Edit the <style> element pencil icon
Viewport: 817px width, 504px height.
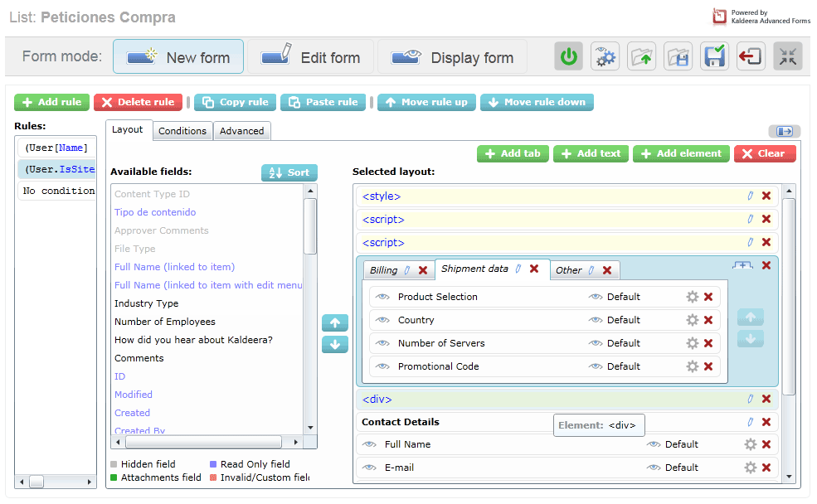[751, 196]
